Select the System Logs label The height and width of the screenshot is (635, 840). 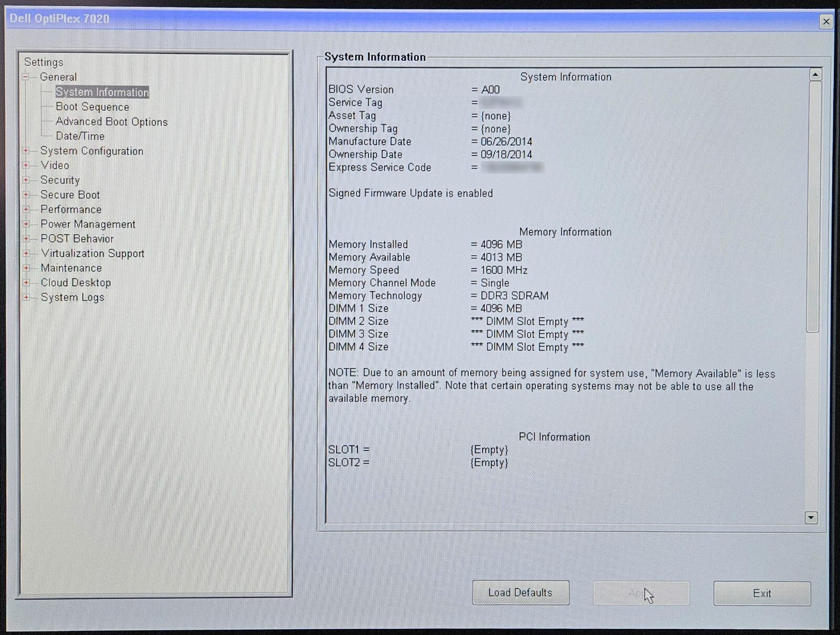pos(72,297)
